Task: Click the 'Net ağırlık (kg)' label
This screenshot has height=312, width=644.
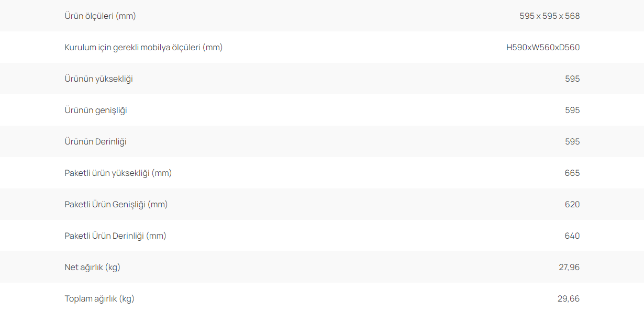Action: click(x=93, y=268)
